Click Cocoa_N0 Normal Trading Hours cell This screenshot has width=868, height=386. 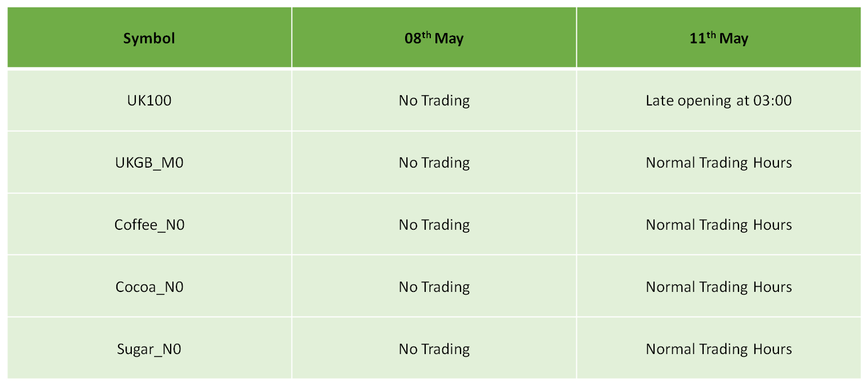(718, 286)
